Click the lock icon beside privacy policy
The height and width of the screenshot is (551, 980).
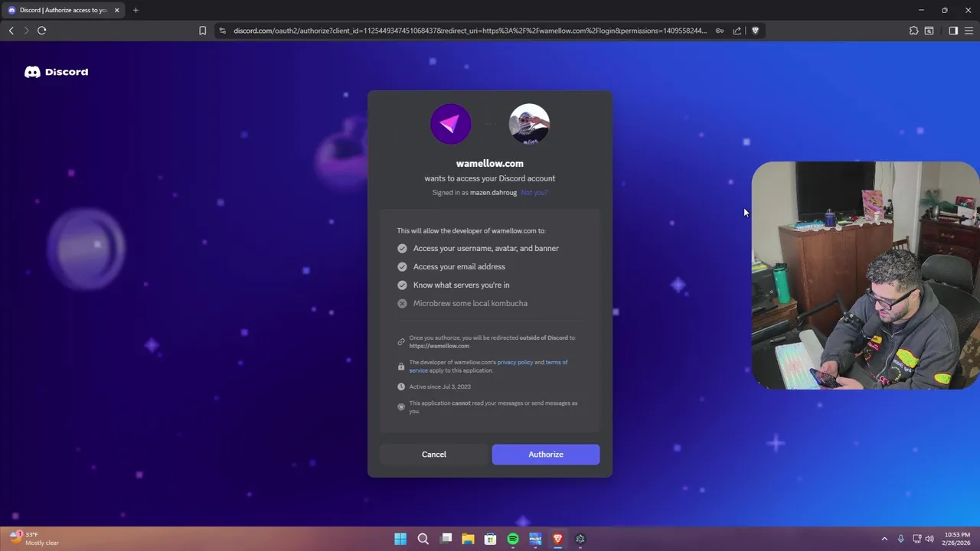[x=401, y=367]
